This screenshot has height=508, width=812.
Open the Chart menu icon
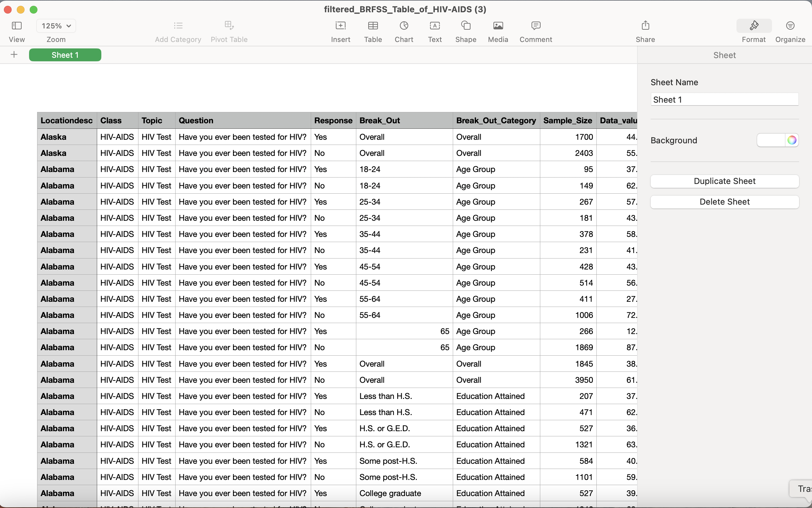tap(404, 26)
